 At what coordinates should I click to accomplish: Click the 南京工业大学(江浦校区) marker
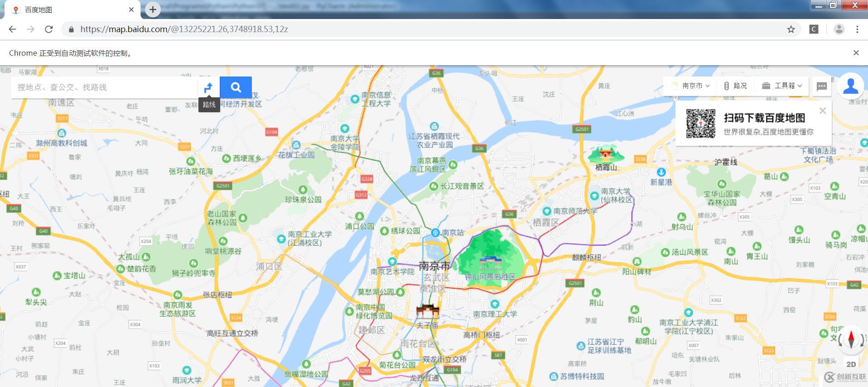281,239
